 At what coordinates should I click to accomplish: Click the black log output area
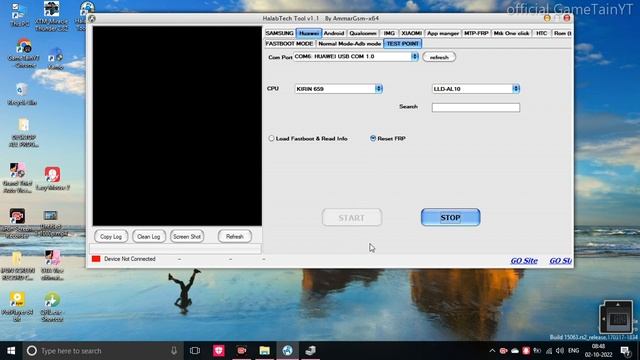177,126
